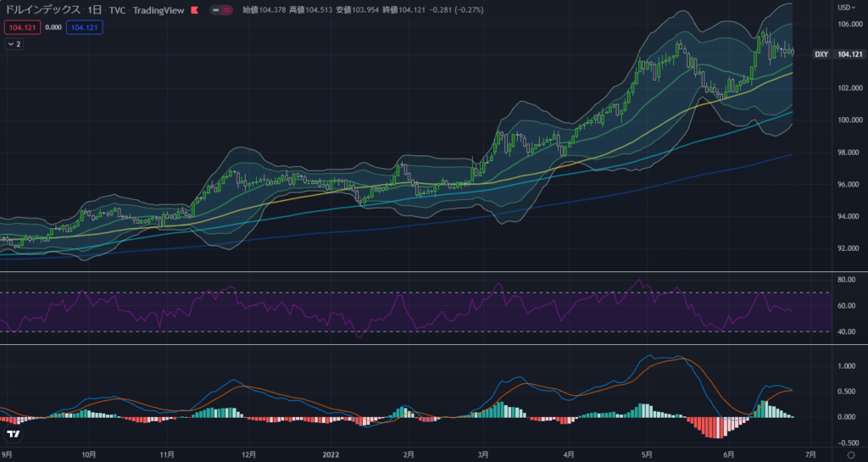Click the TVC exchange label in title
The width and height of the screenshot is (868, 462).
pyautogui.click(x=118, y=11)
